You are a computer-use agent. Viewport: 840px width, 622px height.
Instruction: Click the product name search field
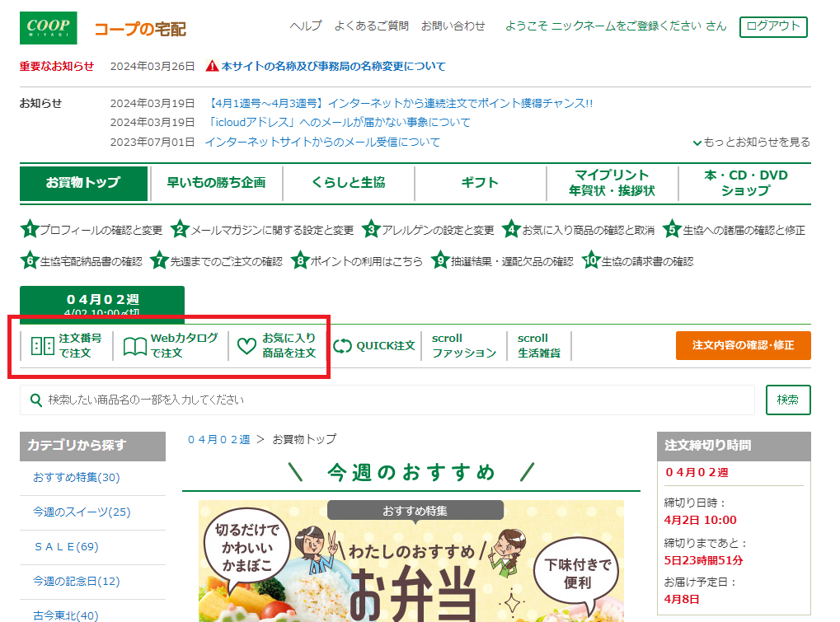coord(387,400)
